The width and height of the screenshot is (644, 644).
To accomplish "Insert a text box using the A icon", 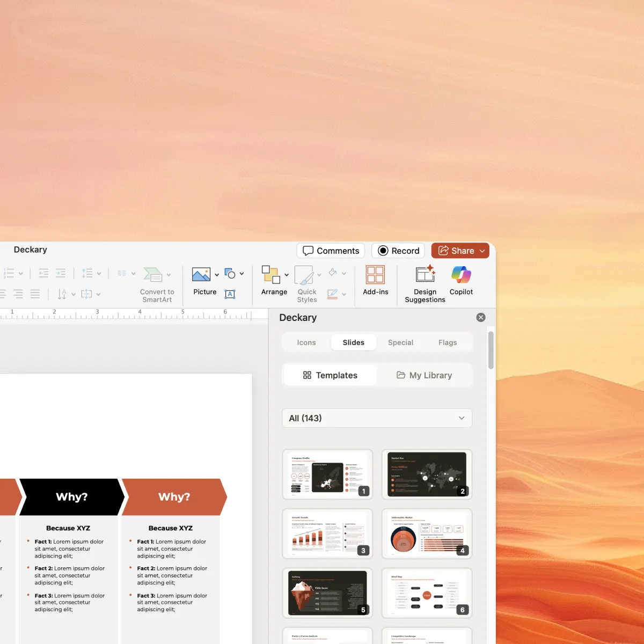I will (x=231, y=294).
